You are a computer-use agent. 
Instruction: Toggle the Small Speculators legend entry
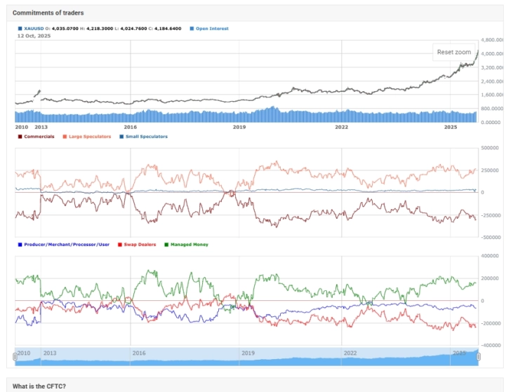[145, 137]
